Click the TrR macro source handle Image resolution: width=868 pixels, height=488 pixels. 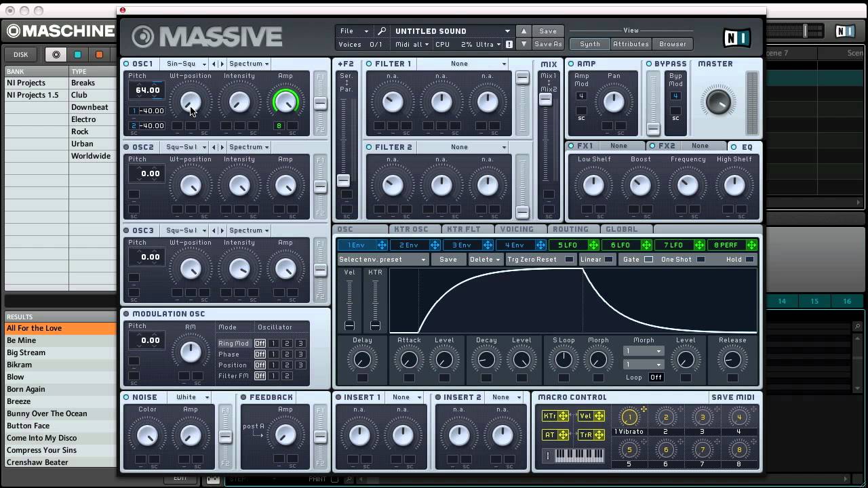pyautogui.click(x=599, y=435)
